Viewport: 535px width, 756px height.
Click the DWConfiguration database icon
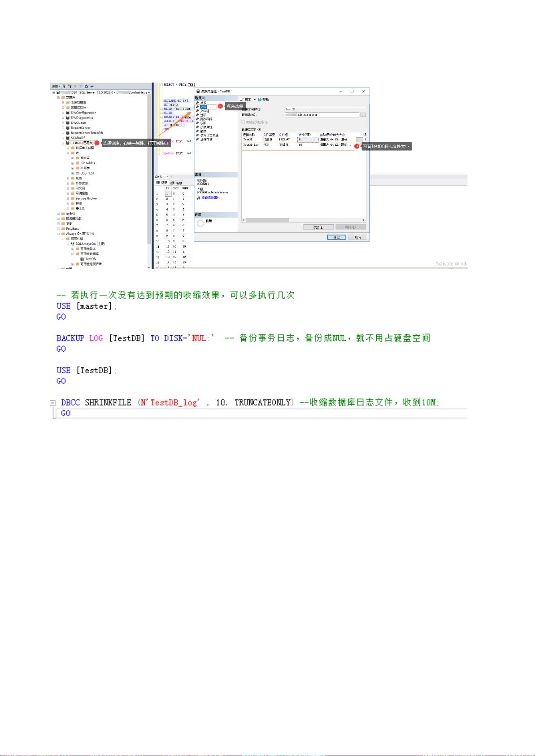click(68, 113)
